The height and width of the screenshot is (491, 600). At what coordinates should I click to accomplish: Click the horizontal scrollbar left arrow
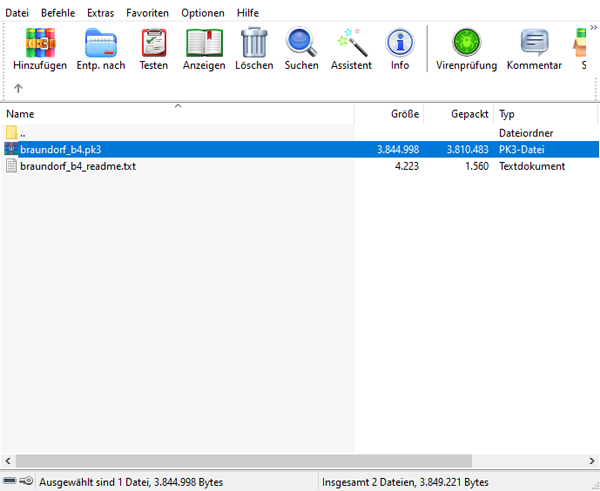coord(8,461)
